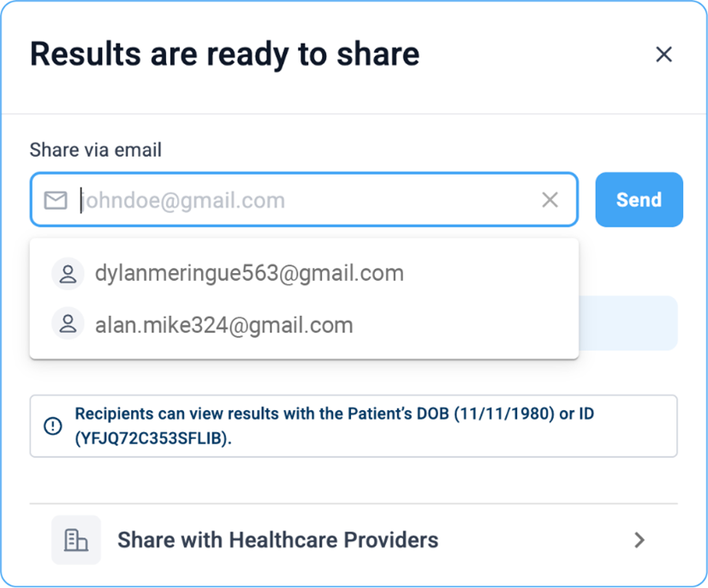Screen dimensions: 708x588
Task: Click the building icon for Healthcare Providers
Action: [76, 540]
